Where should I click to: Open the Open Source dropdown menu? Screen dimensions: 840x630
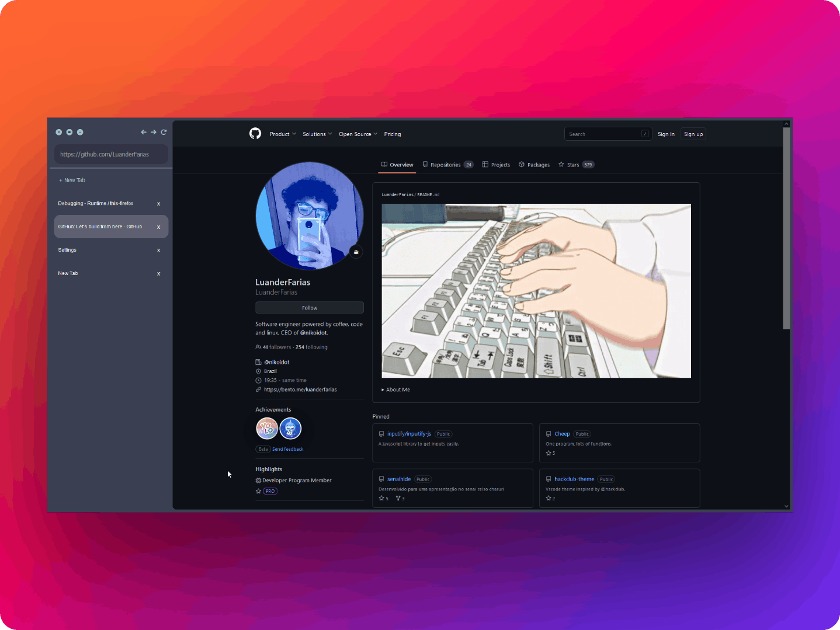(358, 134)
